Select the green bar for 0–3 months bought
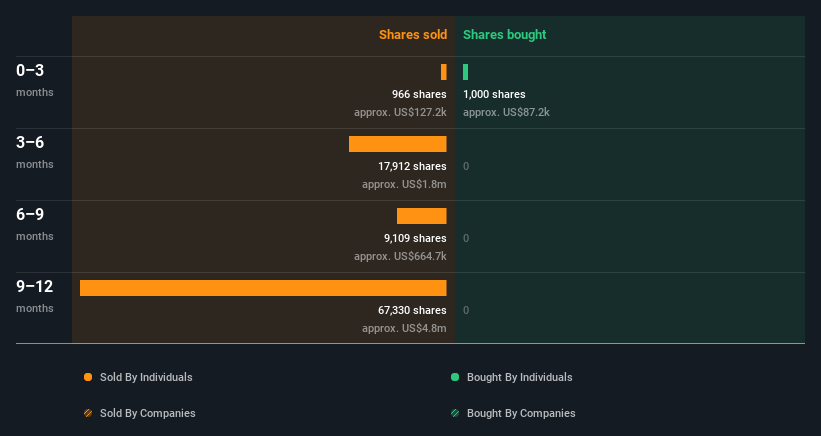821x436 pixels. tap(465, 72)
